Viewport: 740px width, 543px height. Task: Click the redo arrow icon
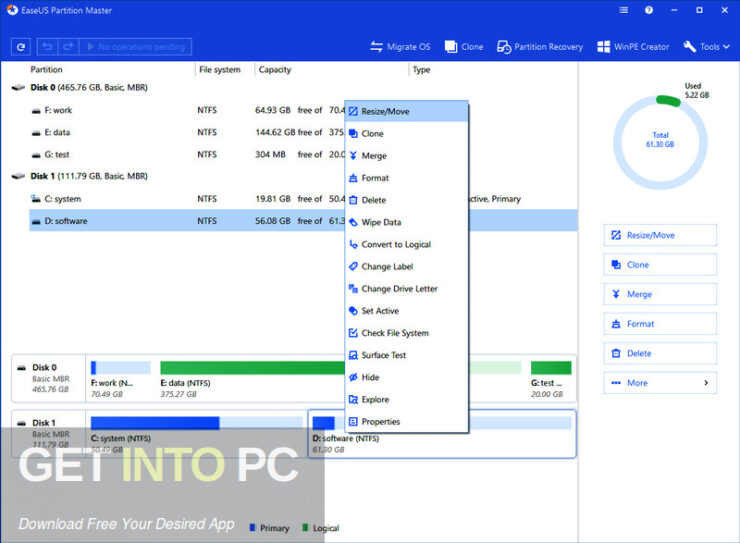pos(68,47)
